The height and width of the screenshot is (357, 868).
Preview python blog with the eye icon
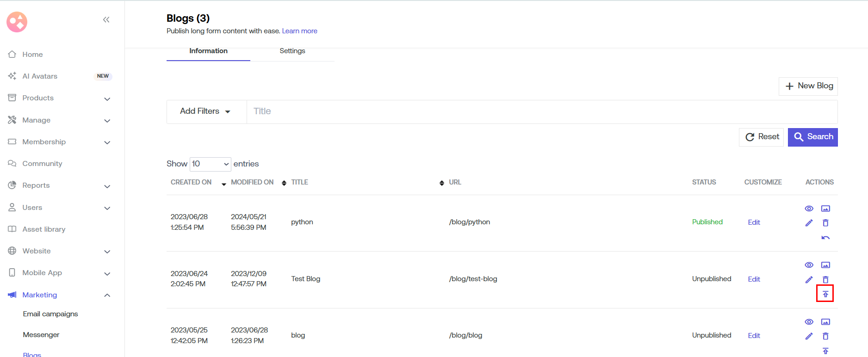[x=809, y=209]
